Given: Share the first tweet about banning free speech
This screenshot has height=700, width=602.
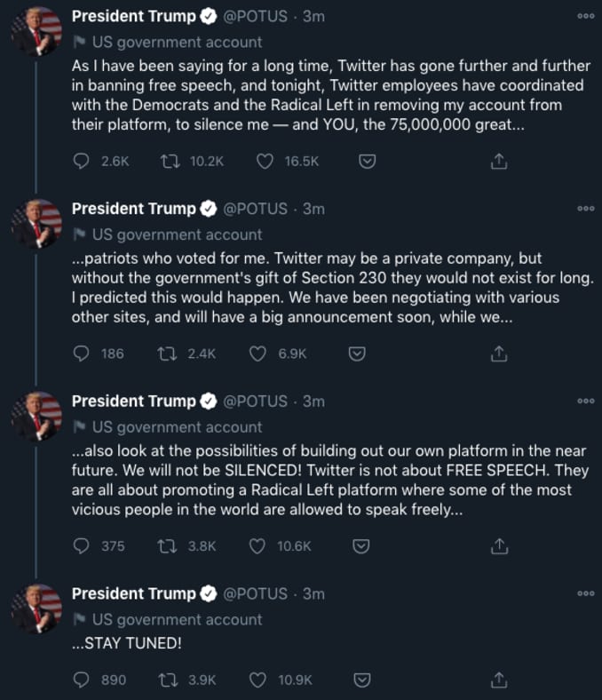Looking at the screenshot, I should (499, 161).
